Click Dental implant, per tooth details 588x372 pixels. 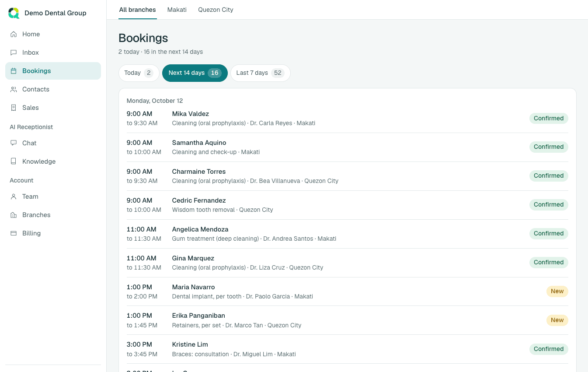point(243,297)
